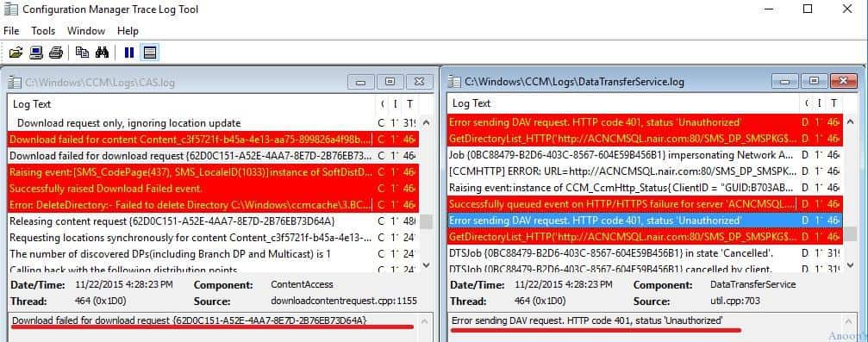This screenshot has height=342, width=868.
Task: Click the Open log file toolbar icon
Action: click(16, 53)
